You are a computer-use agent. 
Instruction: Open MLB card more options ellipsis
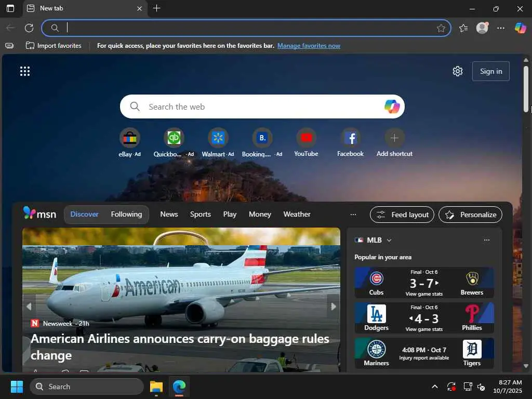click(x=486, y=240)
